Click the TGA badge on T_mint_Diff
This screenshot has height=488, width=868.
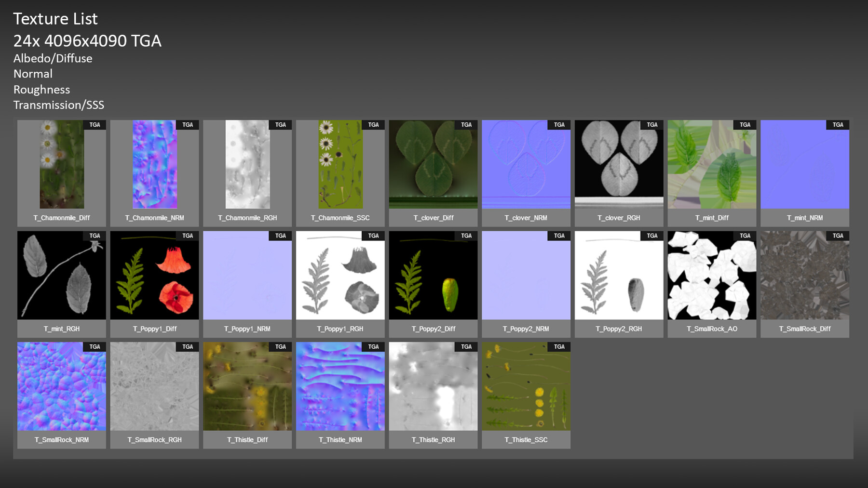pos(745,125)
